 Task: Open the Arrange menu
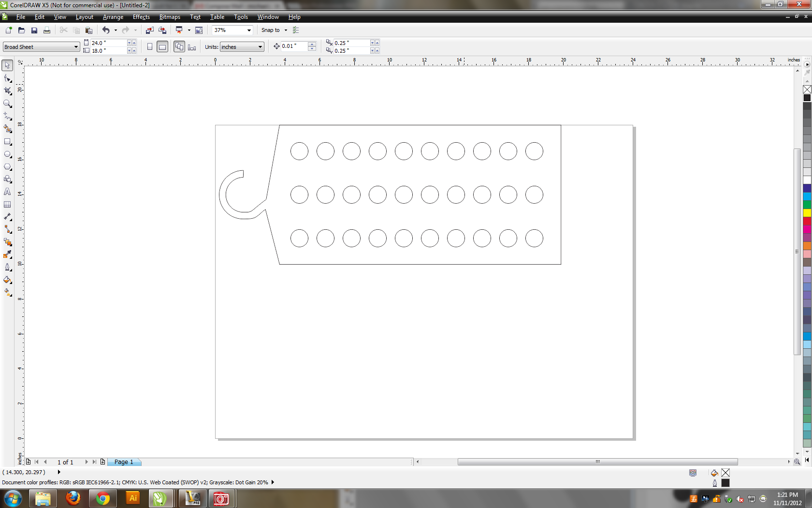point(113,17)
